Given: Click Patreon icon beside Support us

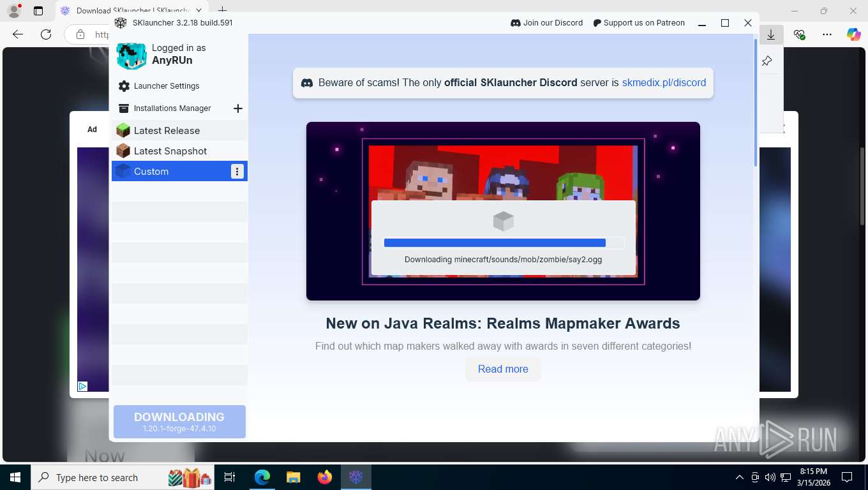Looking at the screenshot, I should (597, 23).
